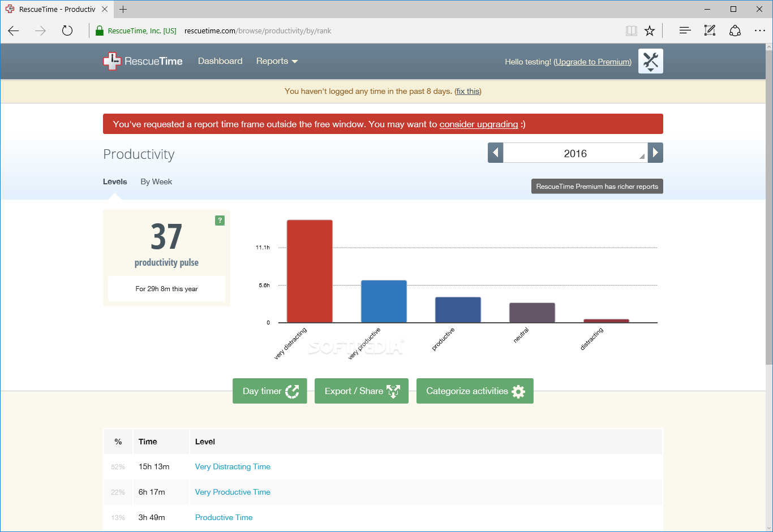Click the 11.1h axis label
Image resolution: width=773 pixels, height=532 pixels.
click(263, 248)
